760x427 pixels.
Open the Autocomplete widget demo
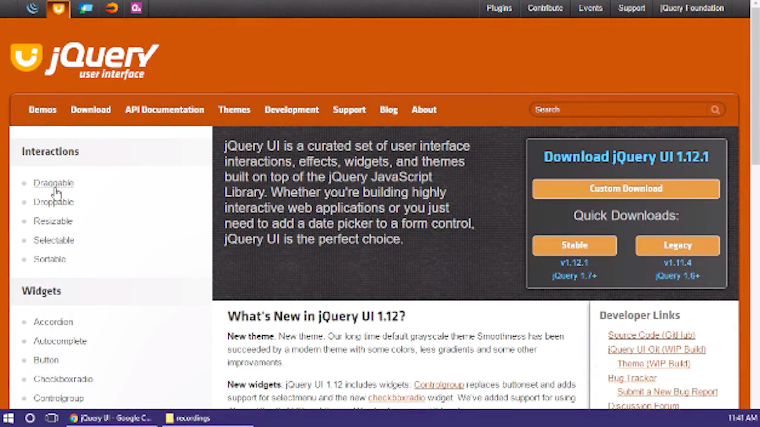pos(60,341)
